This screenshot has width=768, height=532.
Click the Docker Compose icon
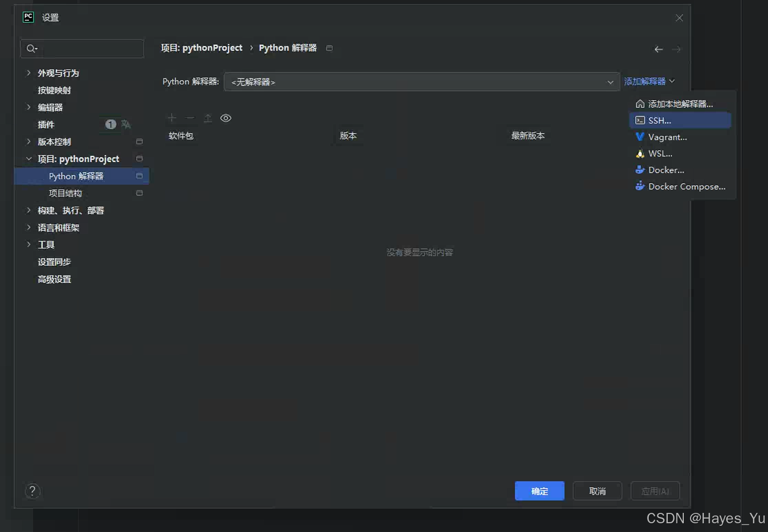tap(640, 186)
